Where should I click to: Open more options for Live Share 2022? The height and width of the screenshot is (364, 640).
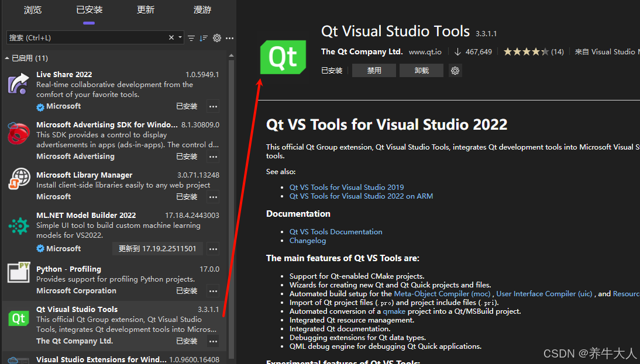[x=213, y=106]
